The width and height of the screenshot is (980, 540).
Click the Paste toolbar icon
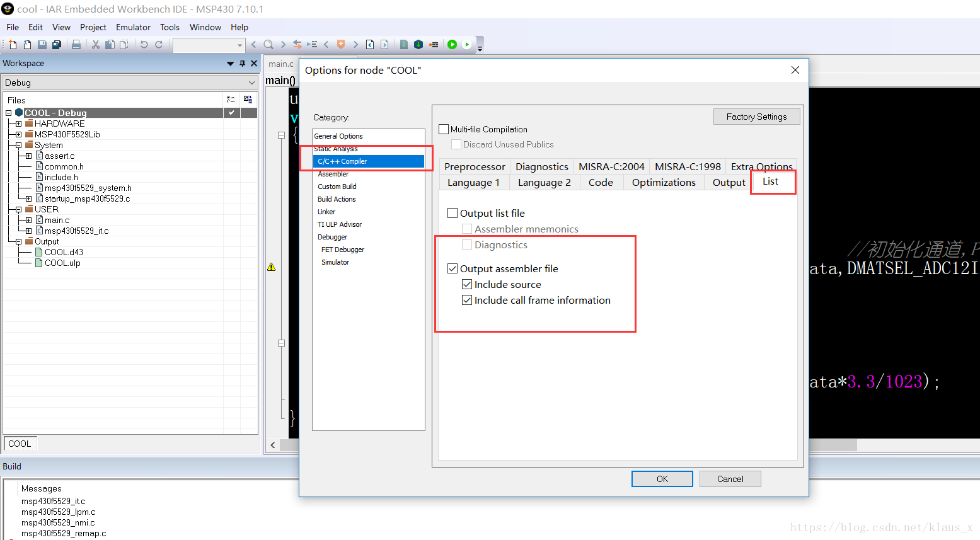click(x=124, y=45)
